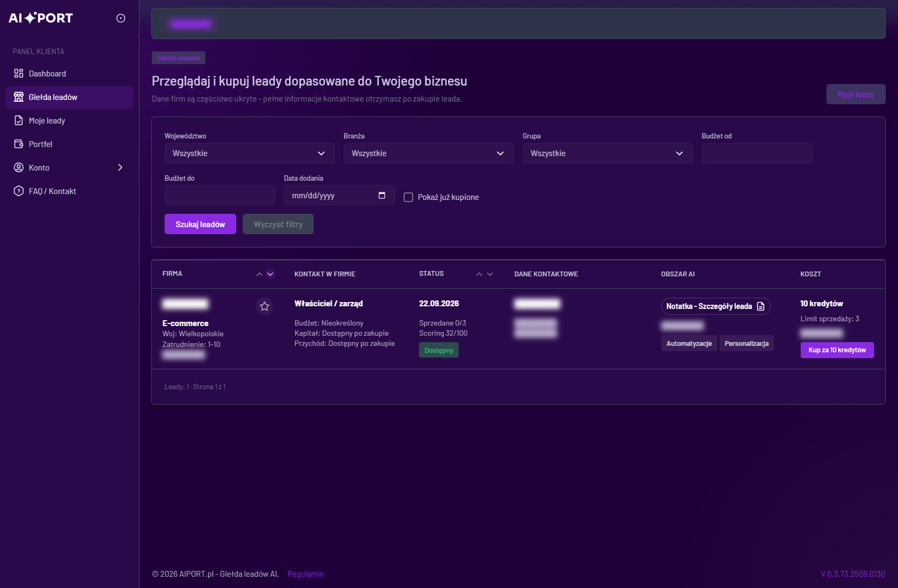Enable Pokaż już kupione checkbox
This screenshot has height=588, width=898.
[x=408, y=197]
